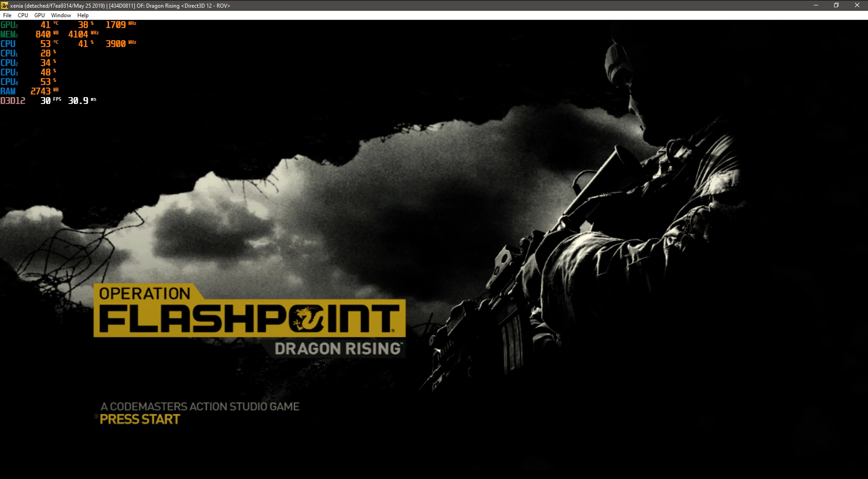Click the Xenia icon in the title bar
Screen dimensions: 868x479
[5, 5]
